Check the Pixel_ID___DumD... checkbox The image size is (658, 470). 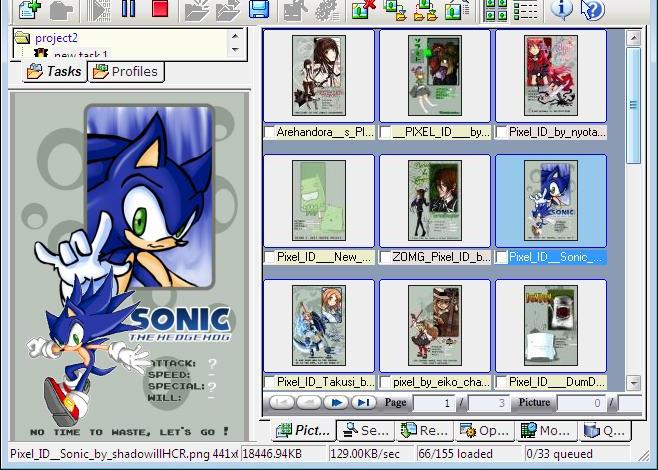point(501,382)
